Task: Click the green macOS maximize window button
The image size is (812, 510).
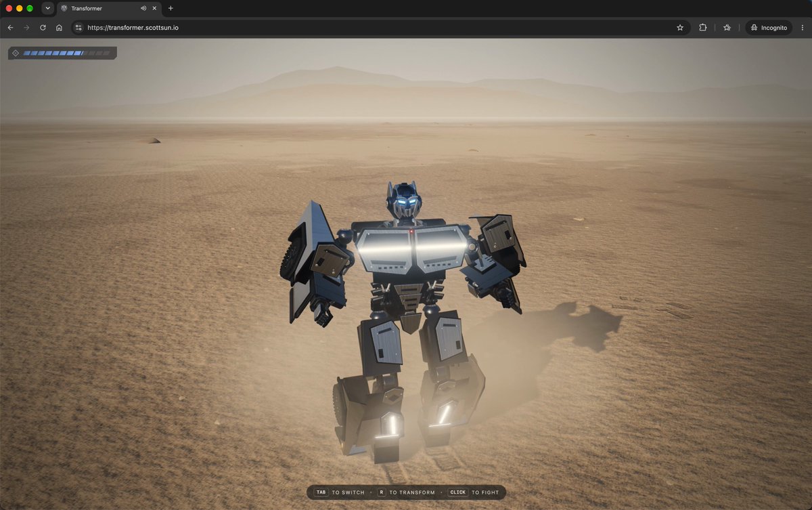Action: (30, 8)
